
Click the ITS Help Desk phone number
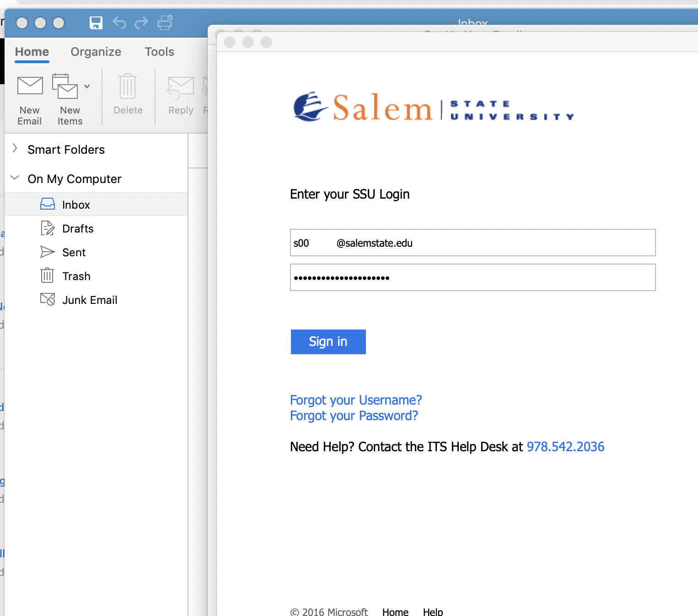point(566,447)
